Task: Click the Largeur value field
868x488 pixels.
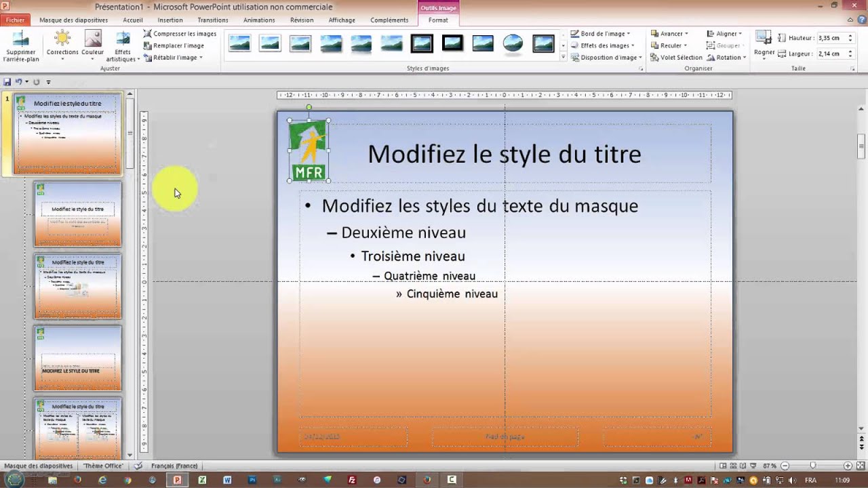Action: (831, 54)
